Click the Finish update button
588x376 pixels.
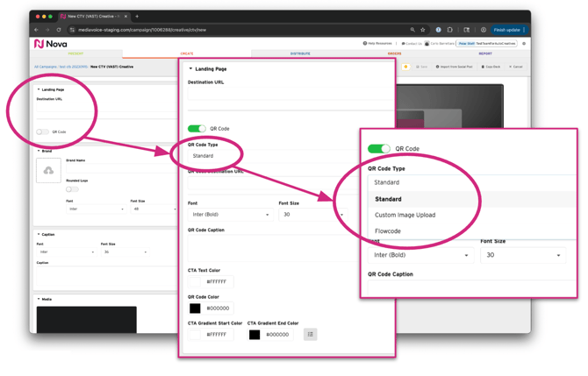[507, 30]
